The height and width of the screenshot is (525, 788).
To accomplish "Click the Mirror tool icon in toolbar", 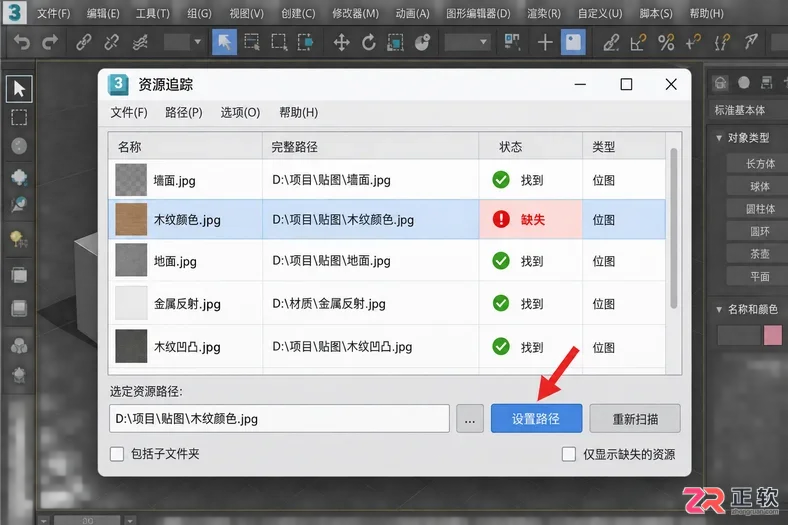I will (751, 42).
